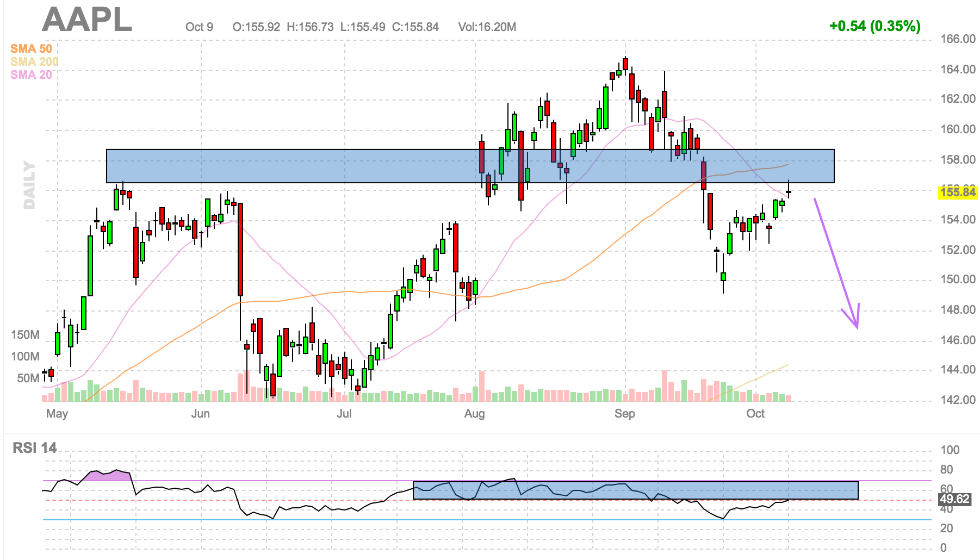This screenshot has width=980, height=560.
Task: Click the Oct 9 date label
Action: click(199, 27)
